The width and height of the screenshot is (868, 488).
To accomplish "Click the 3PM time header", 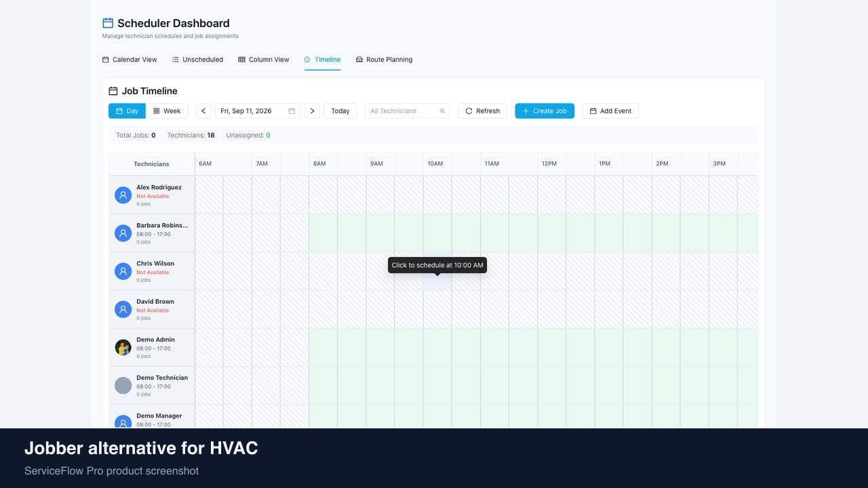I will pyautogui.click(x=719, y=164).
